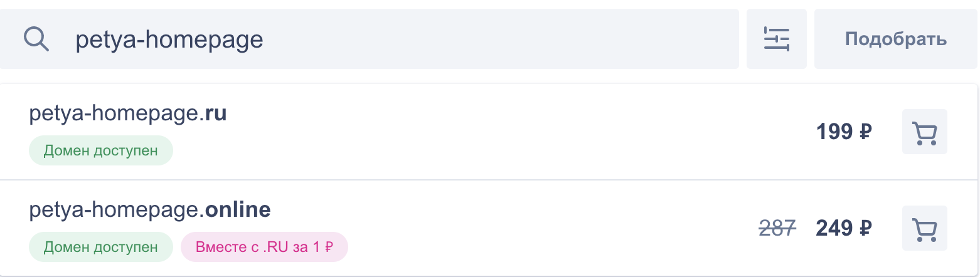Click the ruble sign beside 199
The image size is (980, 277).
[x=865, y=132]
